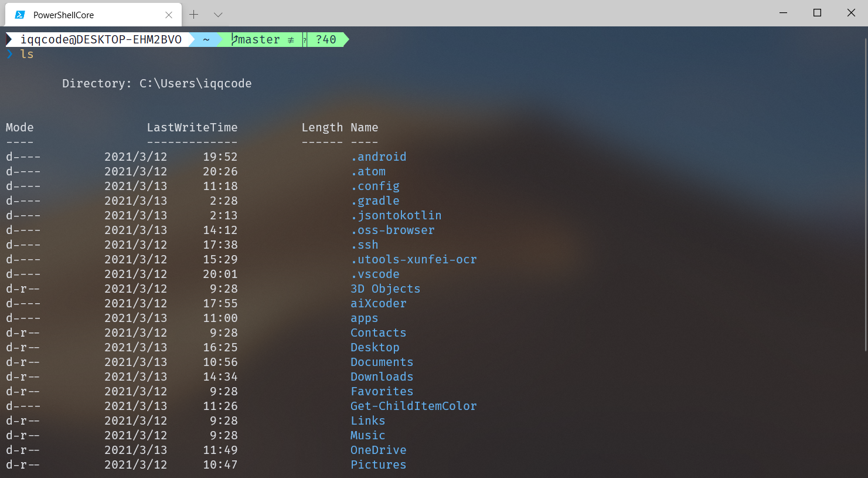Screen dimensions: 868x478
Task: Click the 14:12 time in .oss-browser row
Action: pos(220,230)
